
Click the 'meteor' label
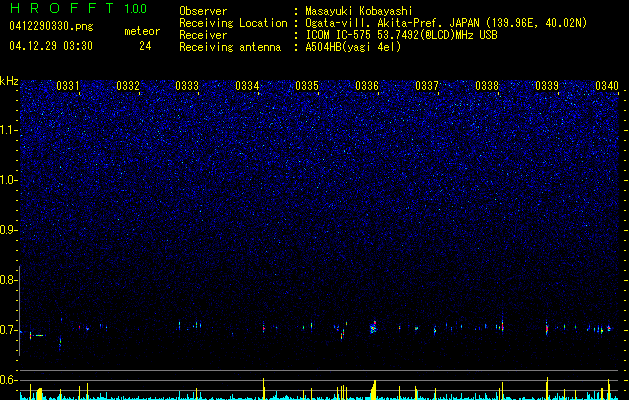coord(142,31)
